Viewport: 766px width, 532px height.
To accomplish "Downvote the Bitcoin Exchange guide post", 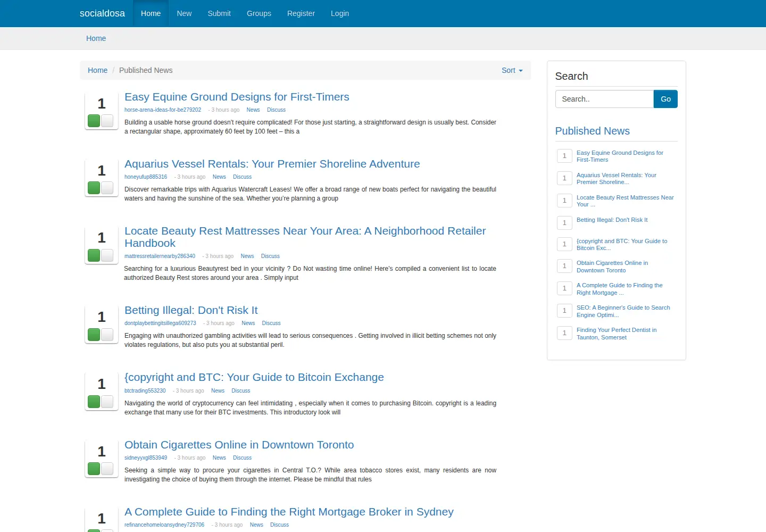I will click(107, 402).
